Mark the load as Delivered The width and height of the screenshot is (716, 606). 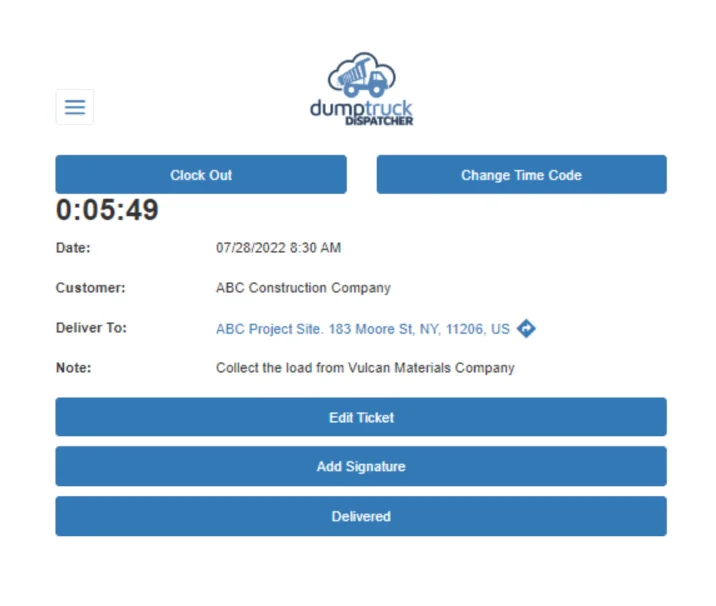[361, 516]
